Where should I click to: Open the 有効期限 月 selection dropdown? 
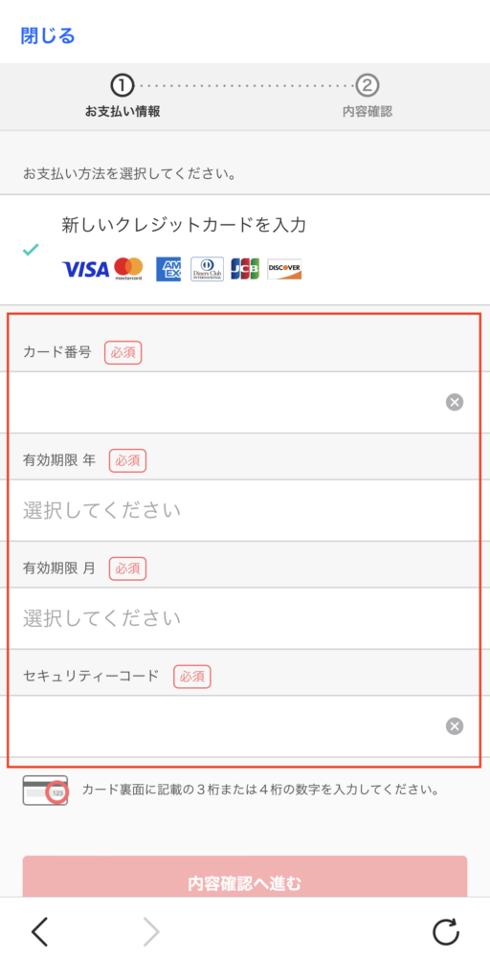coord(245,618)
